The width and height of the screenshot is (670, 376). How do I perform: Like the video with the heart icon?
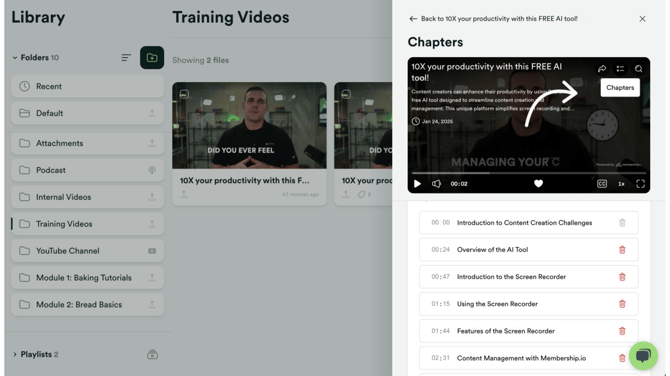tap(538, 183)
